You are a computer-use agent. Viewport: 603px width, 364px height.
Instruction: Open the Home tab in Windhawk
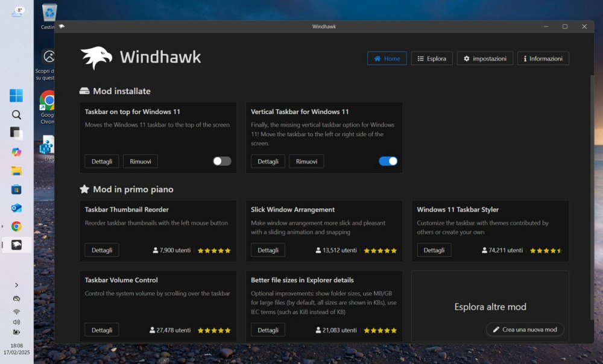tap(387, 58)
